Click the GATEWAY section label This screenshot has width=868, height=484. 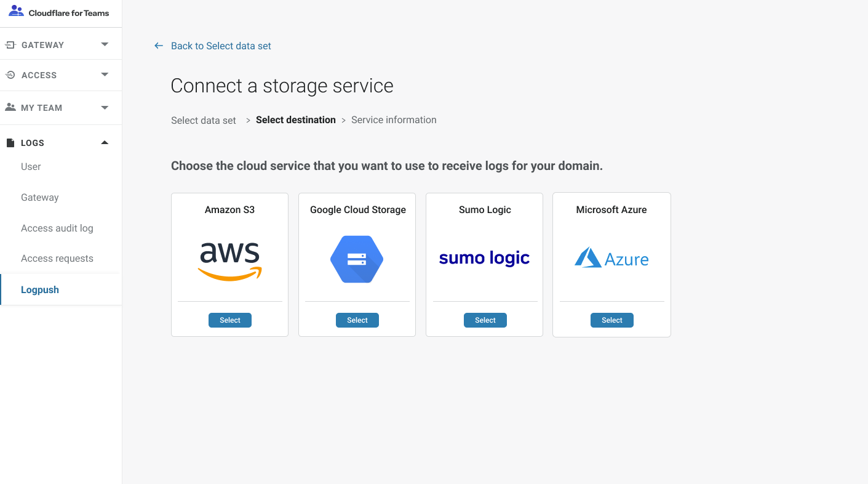point(42,45)
